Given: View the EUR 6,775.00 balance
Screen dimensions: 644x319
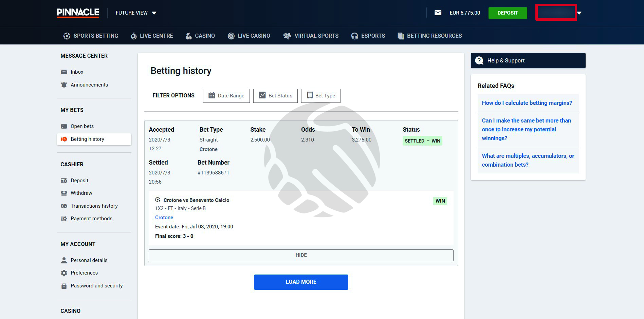Looking at the screenshot, I should click(465, 13).
